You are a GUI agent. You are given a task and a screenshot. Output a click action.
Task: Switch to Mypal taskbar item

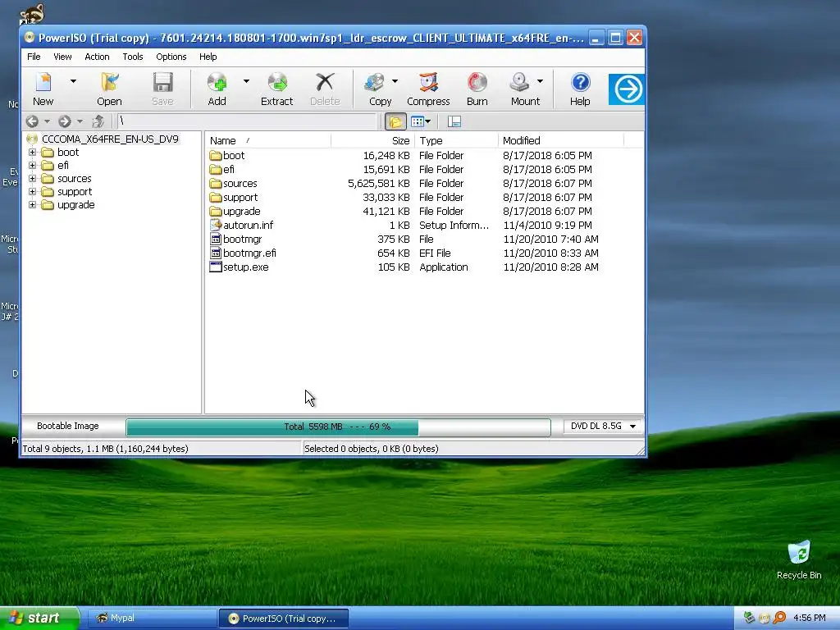[151, 619]
